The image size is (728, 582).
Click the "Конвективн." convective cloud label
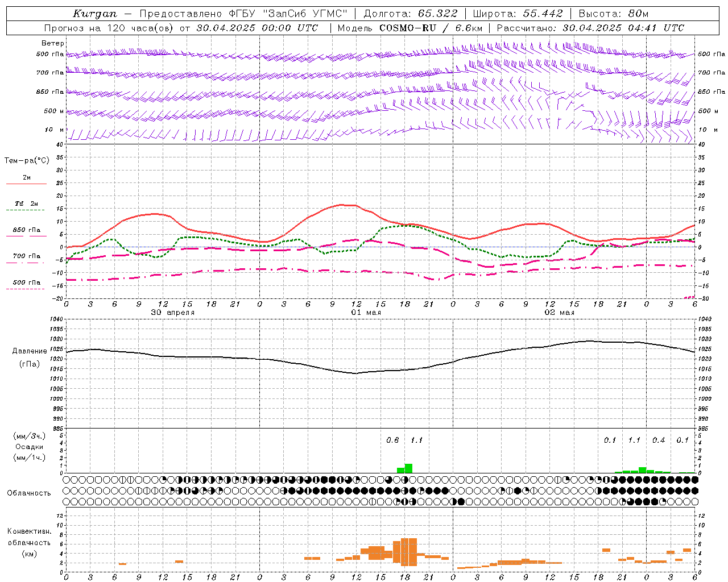30,531
